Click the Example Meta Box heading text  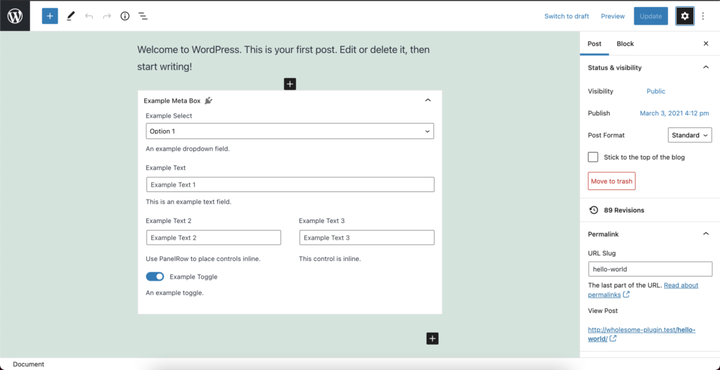[x=172, y=101]
